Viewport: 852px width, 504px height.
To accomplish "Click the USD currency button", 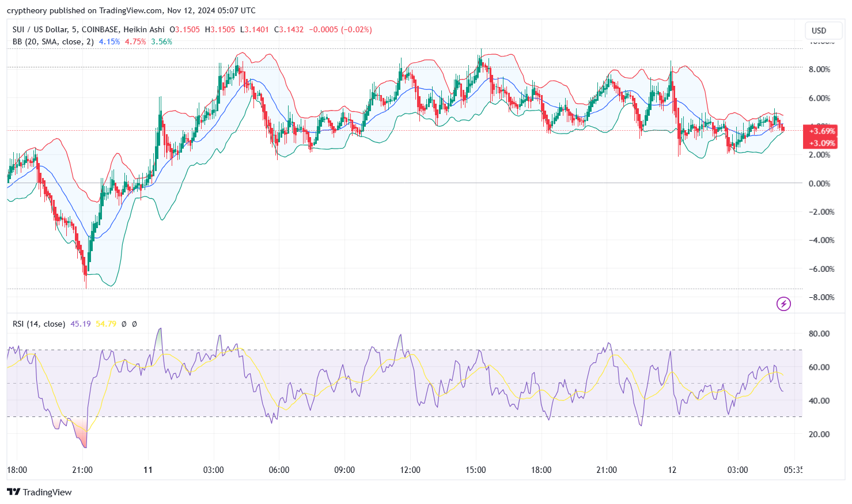I will [824, 31].
